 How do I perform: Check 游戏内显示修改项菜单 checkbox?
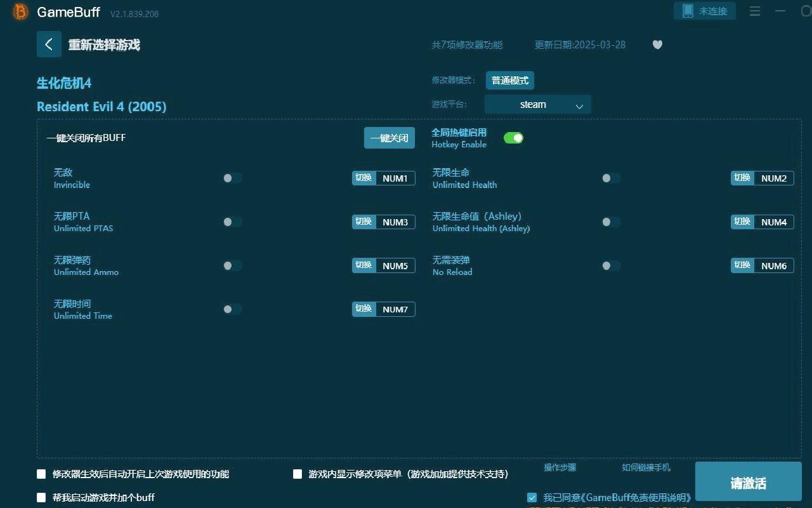pos(298,474)
